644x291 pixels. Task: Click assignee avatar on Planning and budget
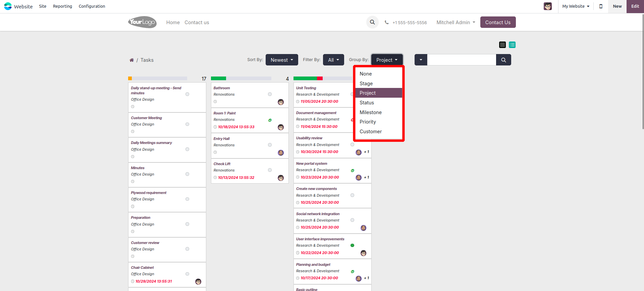[359, 279]
